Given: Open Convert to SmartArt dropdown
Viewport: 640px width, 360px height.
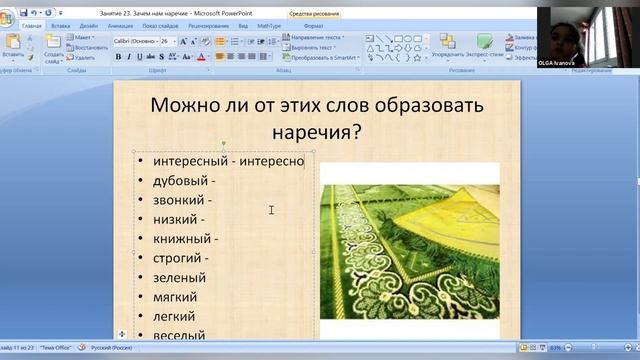Looking at the screenshot, I should (321, 58).
